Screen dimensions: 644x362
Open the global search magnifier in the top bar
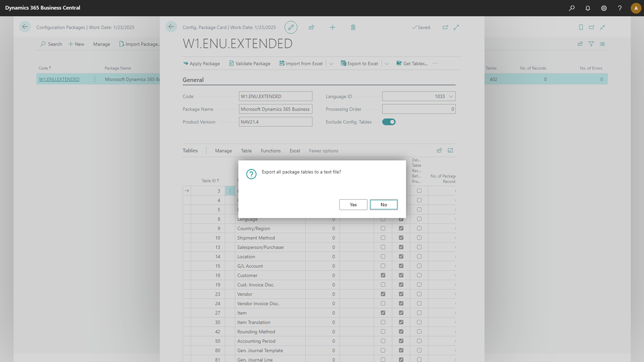(x=572, y=8)
